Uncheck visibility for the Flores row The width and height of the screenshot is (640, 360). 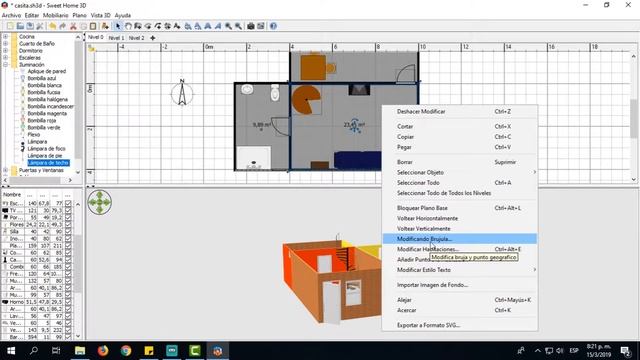(x=68, y=224)
